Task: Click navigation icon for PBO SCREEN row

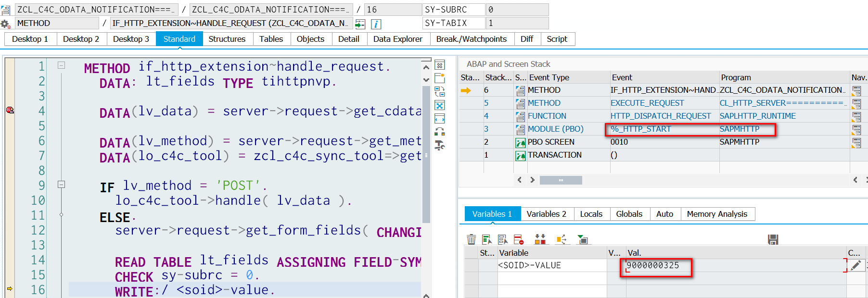Action: [856, 142]
